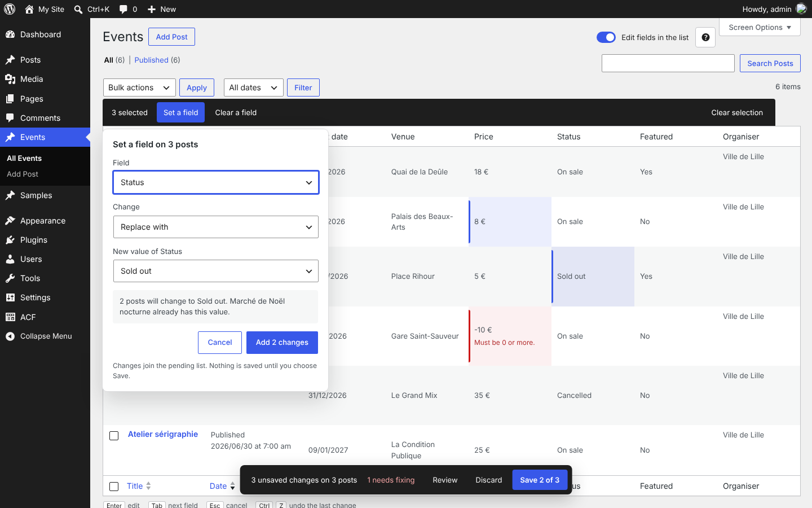Select Clear a field option
This screenshot has height=508, width=812.
236,112
